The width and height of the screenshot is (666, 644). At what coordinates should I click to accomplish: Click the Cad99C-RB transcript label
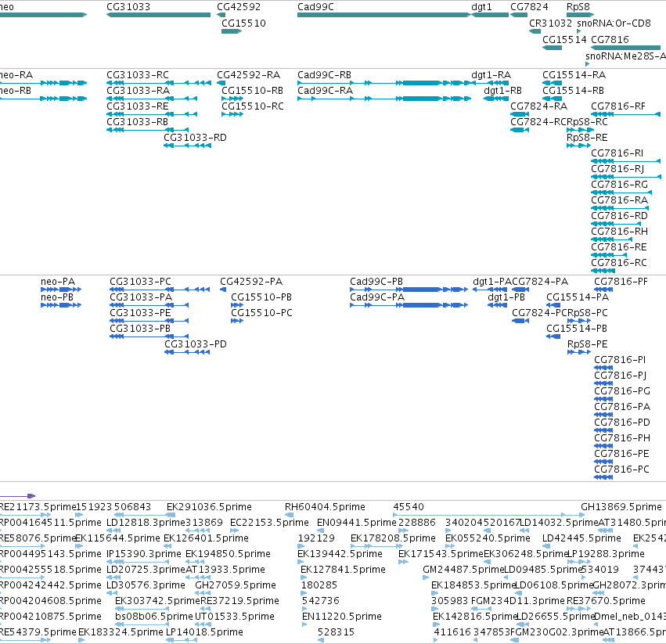[325, 75]
